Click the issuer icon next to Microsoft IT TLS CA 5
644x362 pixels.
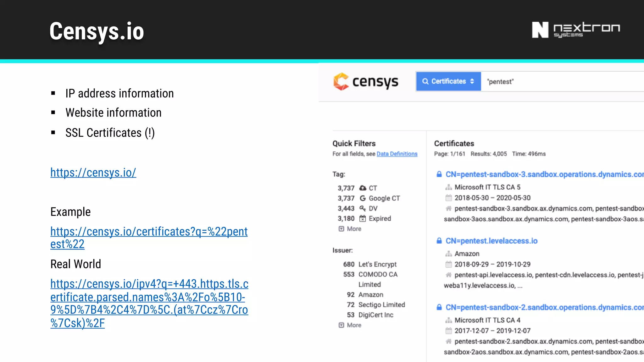coord(448,187)
